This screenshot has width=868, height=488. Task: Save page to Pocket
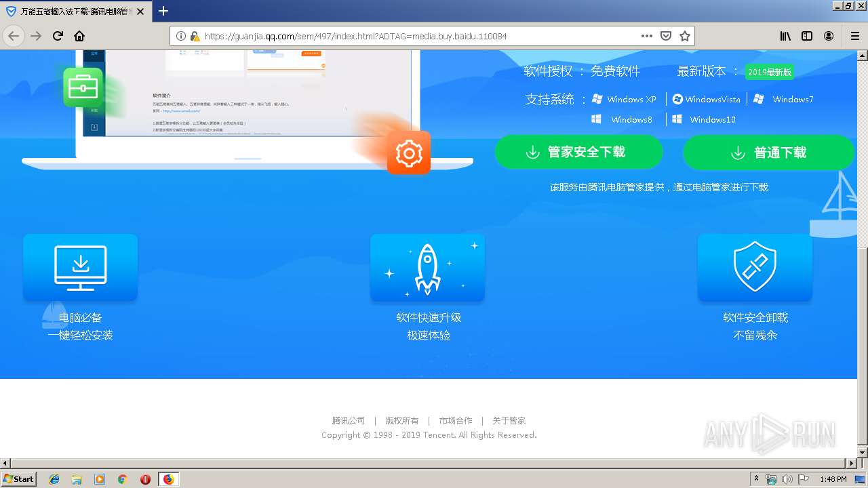(x=666, y=36)
